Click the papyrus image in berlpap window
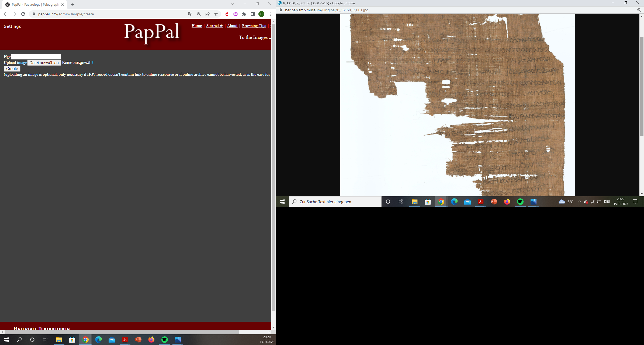644x345 pixels. [x=458, y=105]
